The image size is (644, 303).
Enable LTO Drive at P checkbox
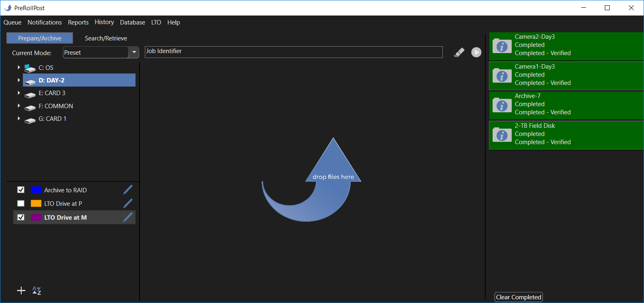pyautogui.click(x=21, y=203)
